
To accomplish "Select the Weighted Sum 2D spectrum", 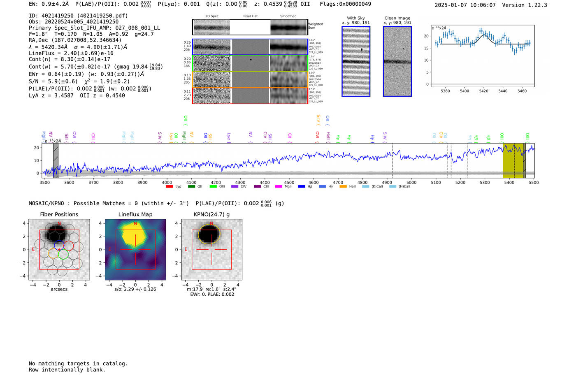I will [x=250, y=28].
